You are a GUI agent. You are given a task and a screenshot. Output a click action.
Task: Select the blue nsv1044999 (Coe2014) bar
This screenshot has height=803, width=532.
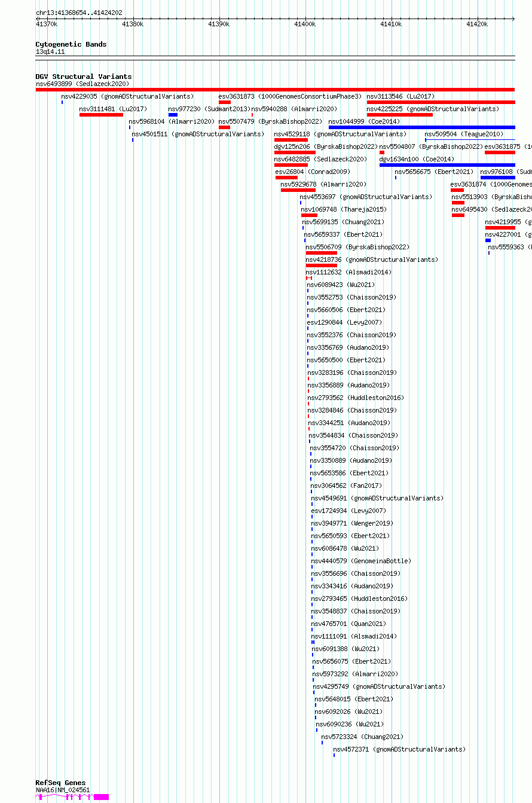pyautogui.click(x=421, y=127)
